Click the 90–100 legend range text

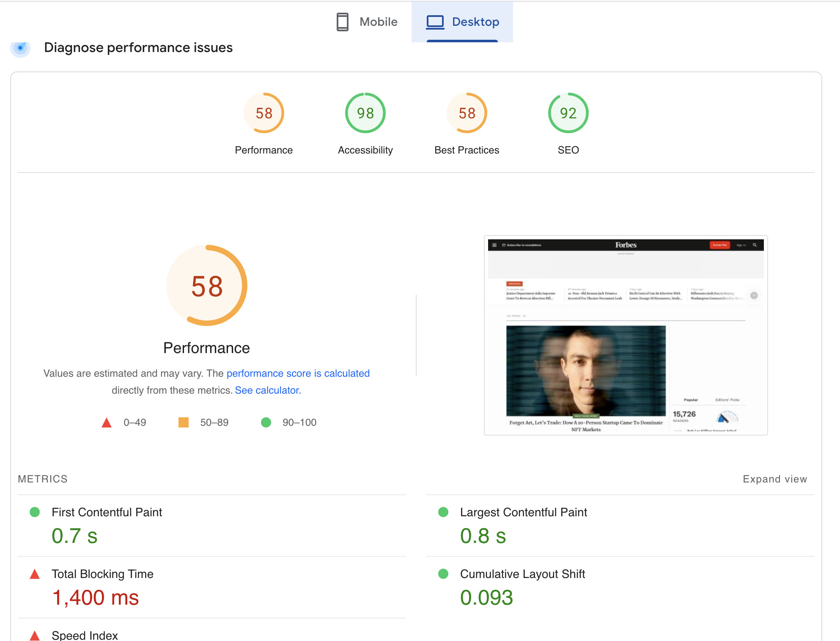pyautogui.click(x=299, y=422)
